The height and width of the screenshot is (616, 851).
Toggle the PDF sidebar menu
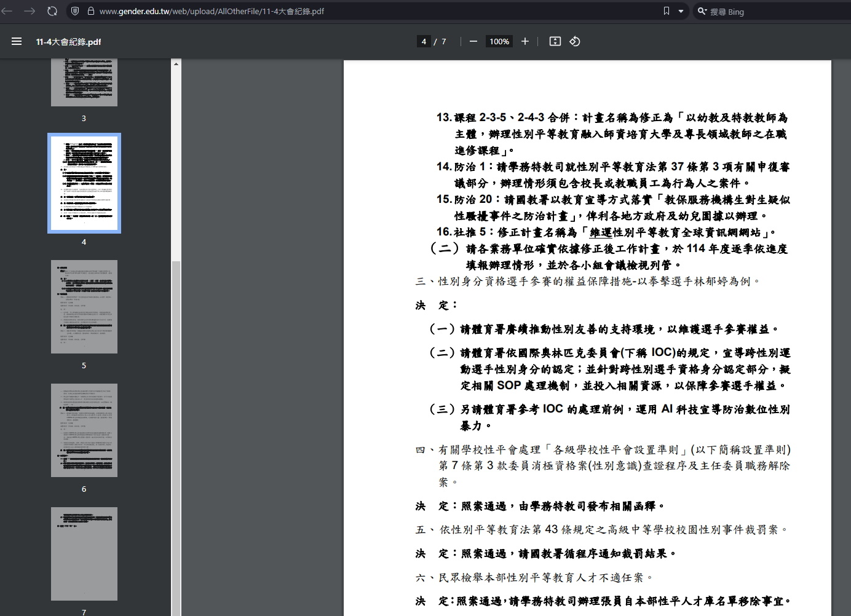point(17,41)
